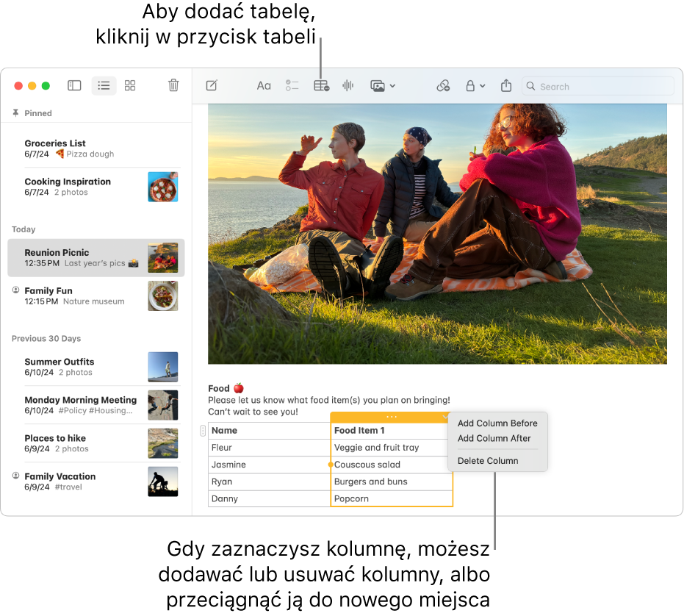Click the Summer Outfits note thumbnail
The image size is (684, 616).
(162, 367)
